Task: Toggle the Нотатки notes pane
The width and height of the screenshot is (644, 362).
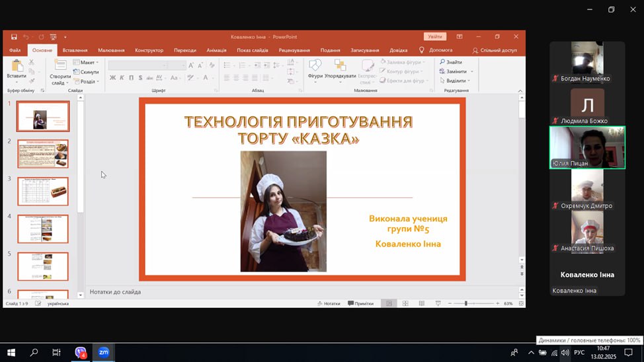Action: coord(329,303)
